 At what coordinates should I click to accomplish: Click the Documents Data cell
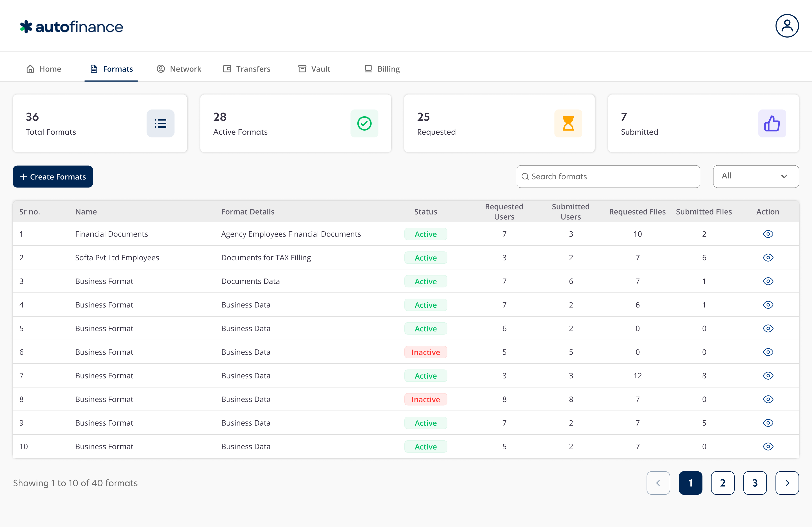[250, 281]
